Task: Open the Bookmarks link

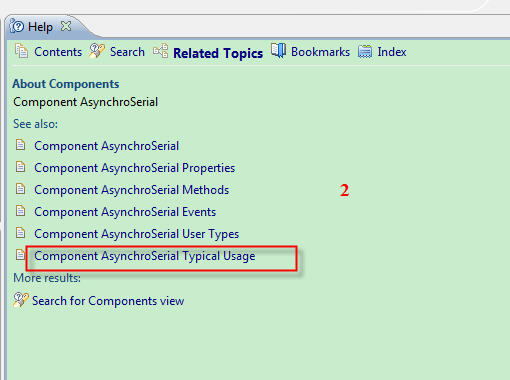Action: [320, 52]
